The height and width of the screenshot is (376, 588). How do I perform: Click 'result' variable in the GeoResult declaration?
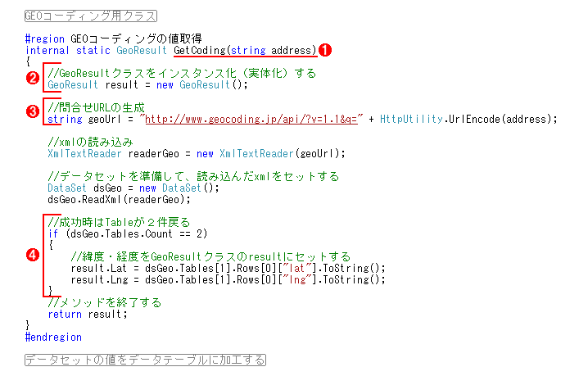point(121,85)
